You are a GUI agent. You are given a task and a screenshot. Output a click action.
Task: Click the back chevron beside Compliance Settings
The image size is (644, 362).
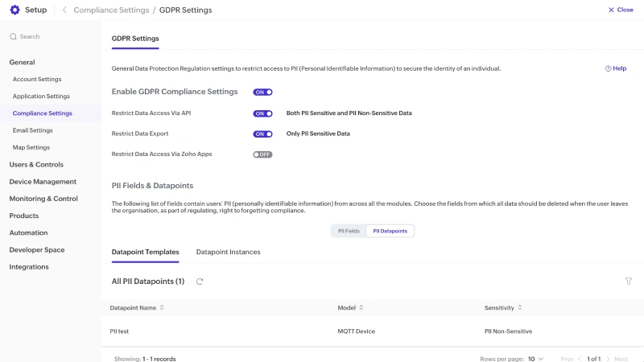click(x=64, y=10)
